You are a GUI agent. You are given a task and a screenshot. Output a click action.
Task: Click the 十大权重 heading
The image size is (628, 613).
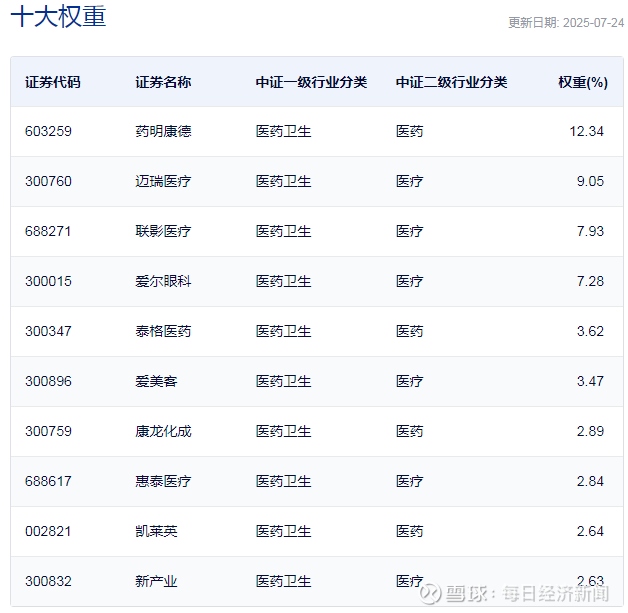point(58,17)
